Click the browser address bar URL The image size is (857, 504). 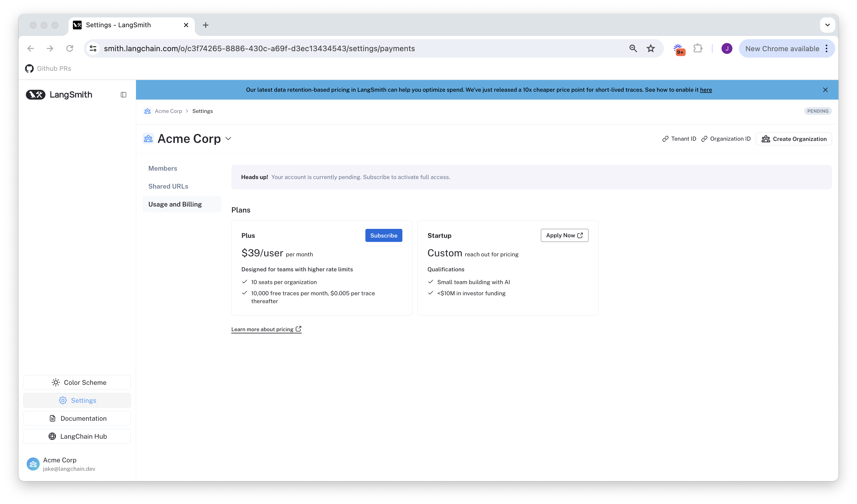(x=259, y=48)
